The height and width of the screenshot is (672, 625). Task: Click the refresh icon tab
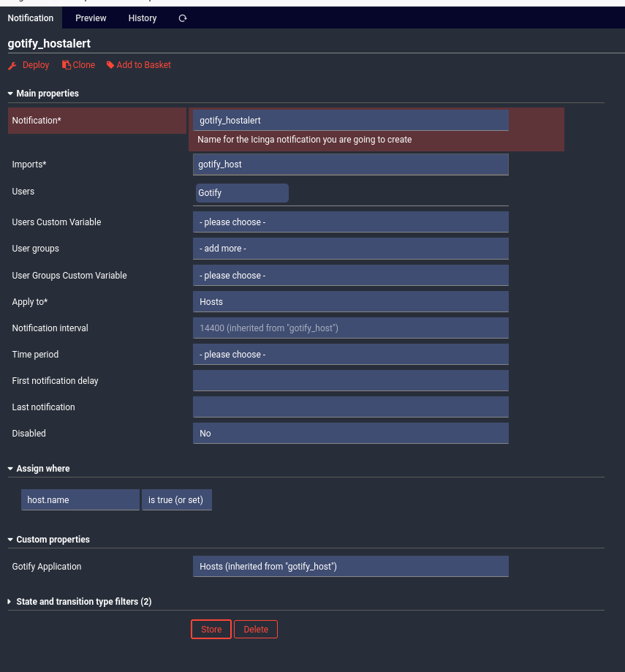click(183, 18)
